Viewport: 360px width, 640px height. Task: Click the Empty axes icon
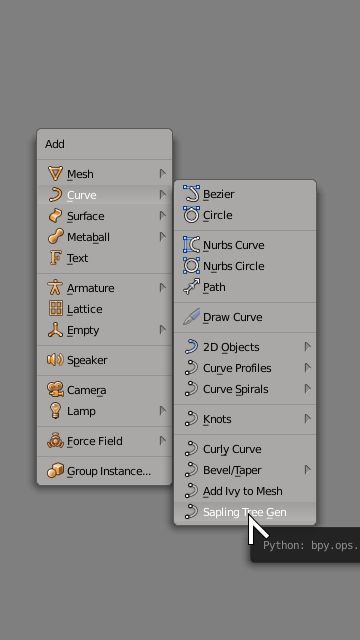coord(55,330)
